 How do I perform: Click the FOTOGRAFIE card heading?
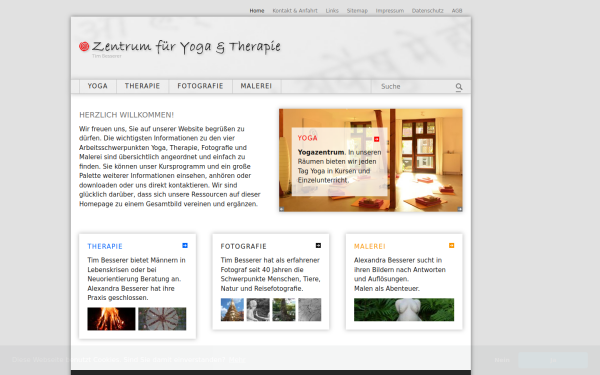(x=243, y=246)
